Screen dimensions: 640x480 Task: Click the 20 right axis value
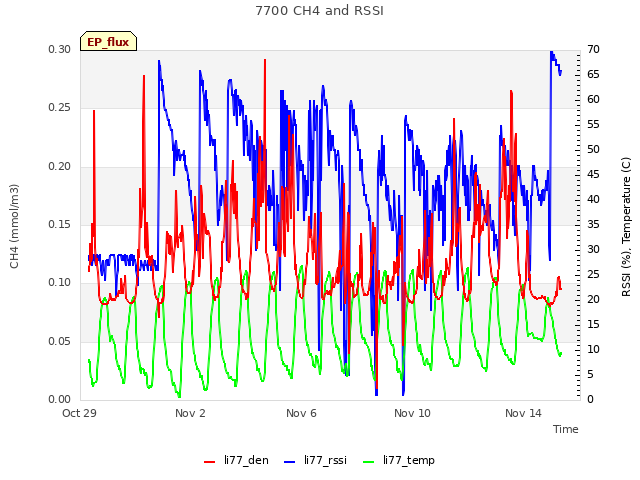pos(593,299)
